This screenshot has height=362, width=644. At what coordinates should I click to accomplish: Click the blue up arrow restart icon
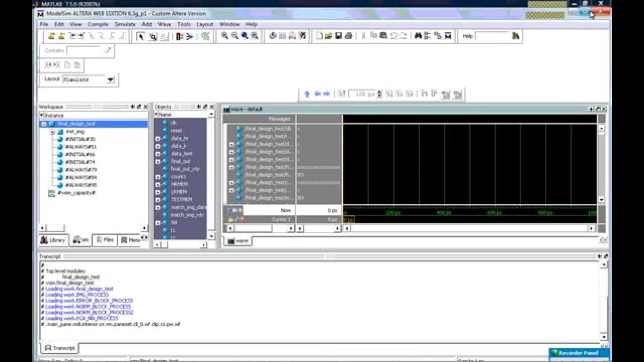pyautogui.click(x=307, y=94)
